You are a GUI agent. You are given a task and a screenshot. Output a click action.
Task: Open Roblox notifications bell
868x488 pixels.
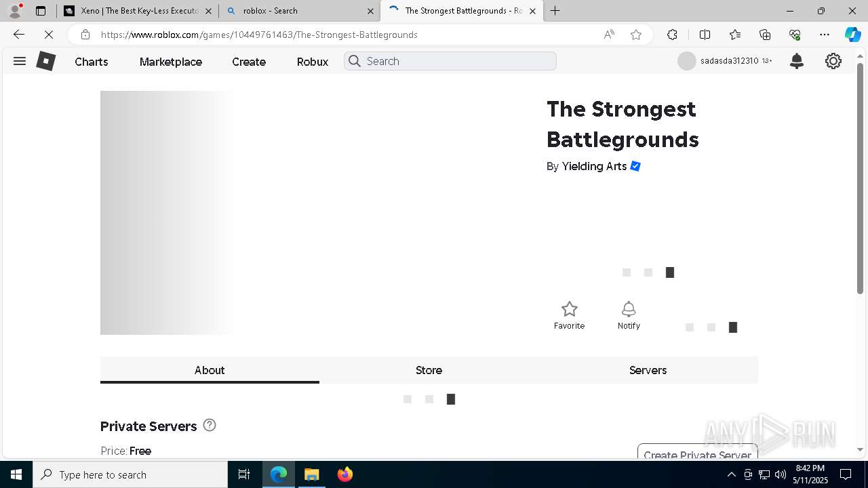point(797,61)
